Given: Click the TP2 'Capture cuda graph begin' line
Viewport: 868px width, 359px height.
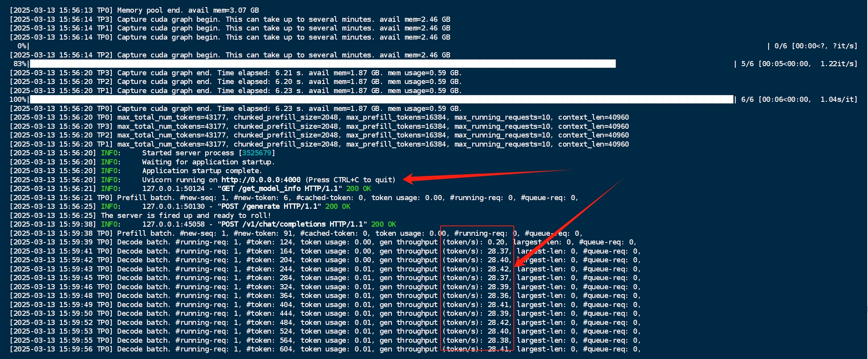Looking at the screenshot, I should 230,55.
